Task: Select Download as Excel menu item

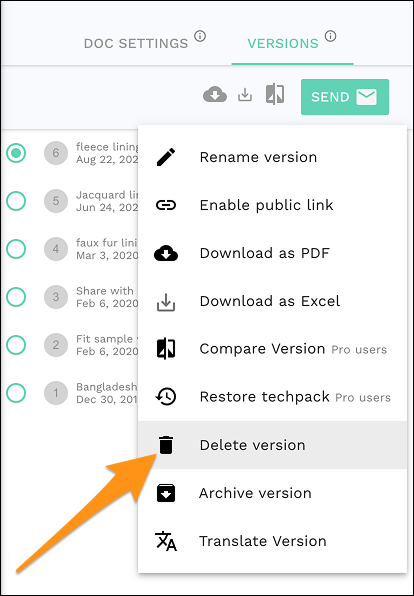Action: 272,301
